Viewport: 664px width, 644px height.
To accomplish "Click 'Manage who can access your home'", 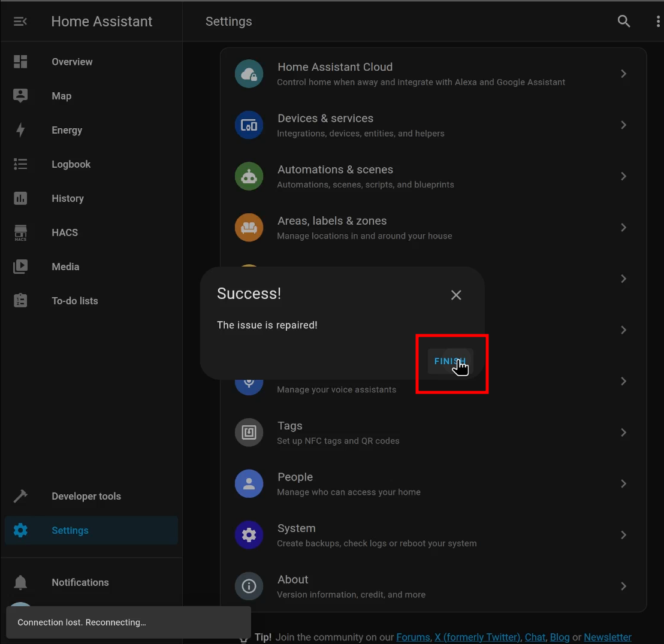I will [x=349, y=492].
